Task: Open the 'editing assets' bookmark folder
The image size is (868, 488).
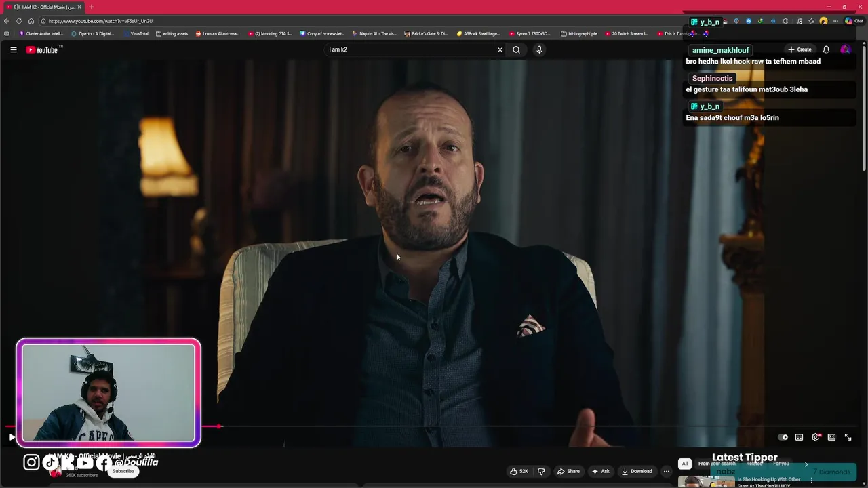Action: [x=172, y=33]
